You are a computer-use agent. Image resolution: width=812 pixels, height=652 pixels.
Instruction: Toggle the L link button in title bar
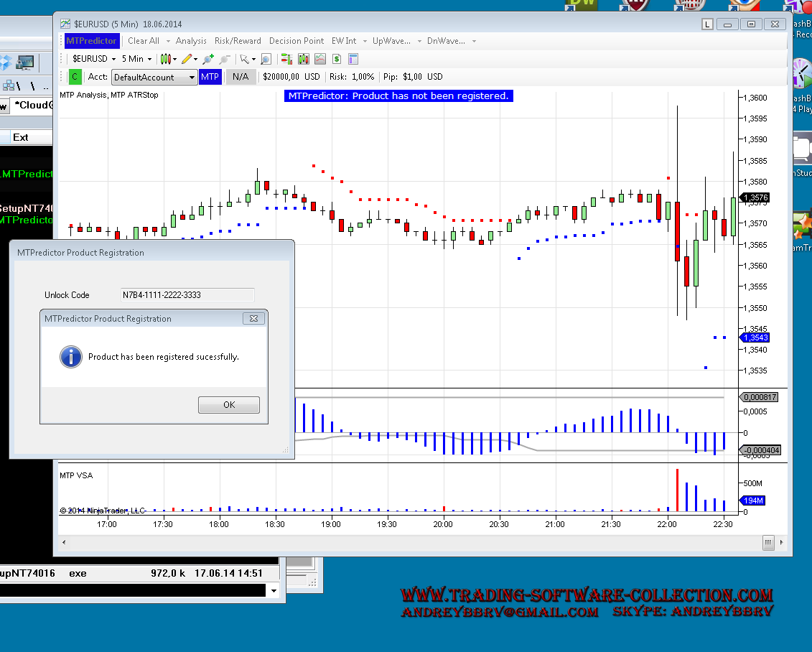[707, 24]
